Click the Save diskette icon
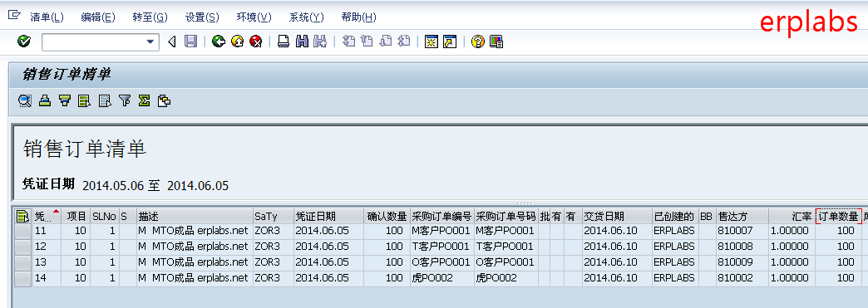 pyautogui.click(x=190, y=42)
